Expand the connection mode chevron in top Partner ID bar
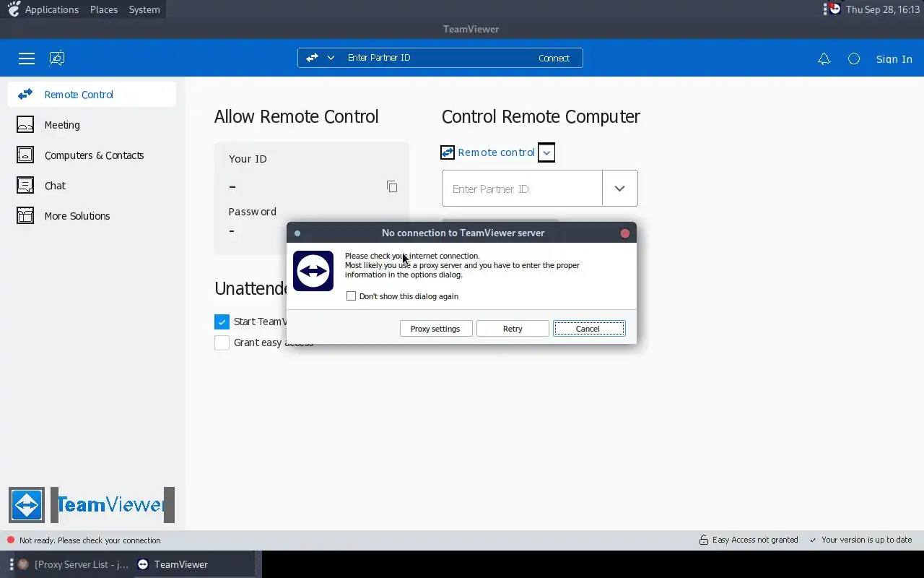924x578 pixels. point(331,58)
